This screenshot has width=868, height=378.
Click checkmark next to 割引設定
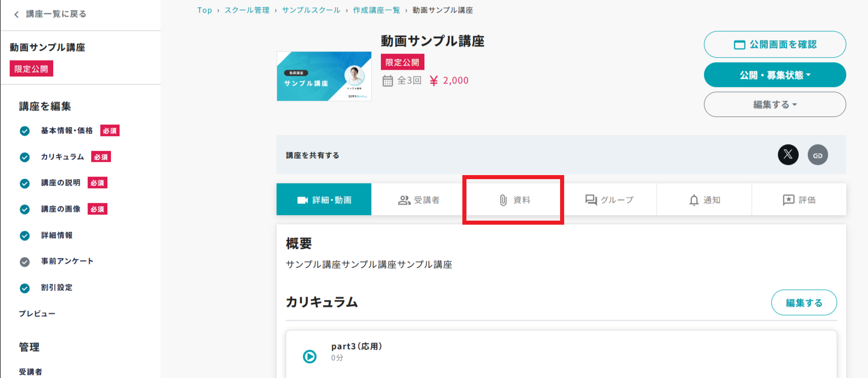coord(25,288)
